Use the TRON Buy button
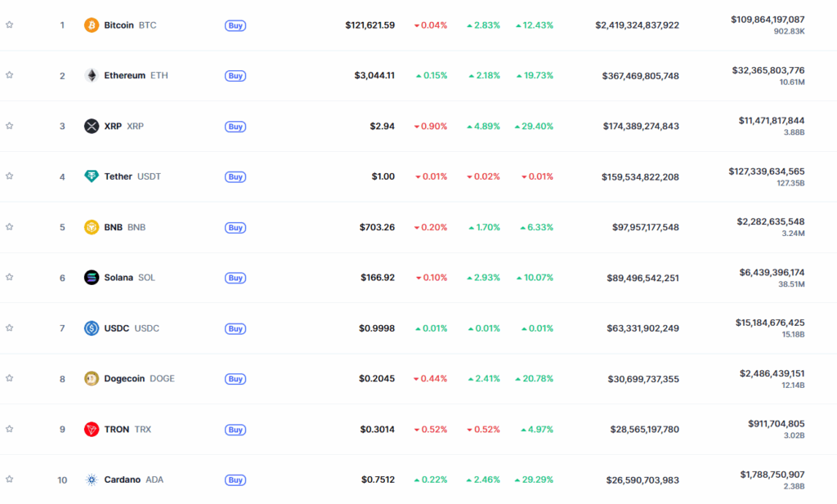This screenshot has width=837, height=504. point(235,430)
